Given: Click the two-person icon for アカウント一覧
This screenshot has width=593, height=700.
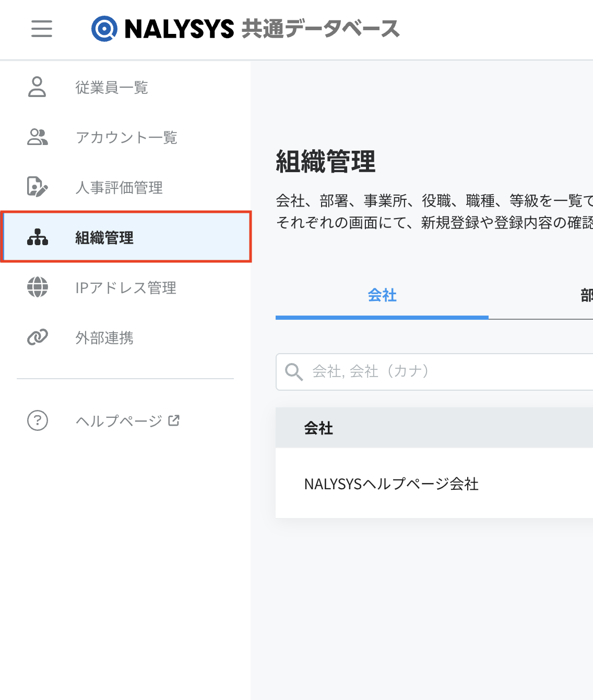Looking at the screenshot, I should point(37,137).
